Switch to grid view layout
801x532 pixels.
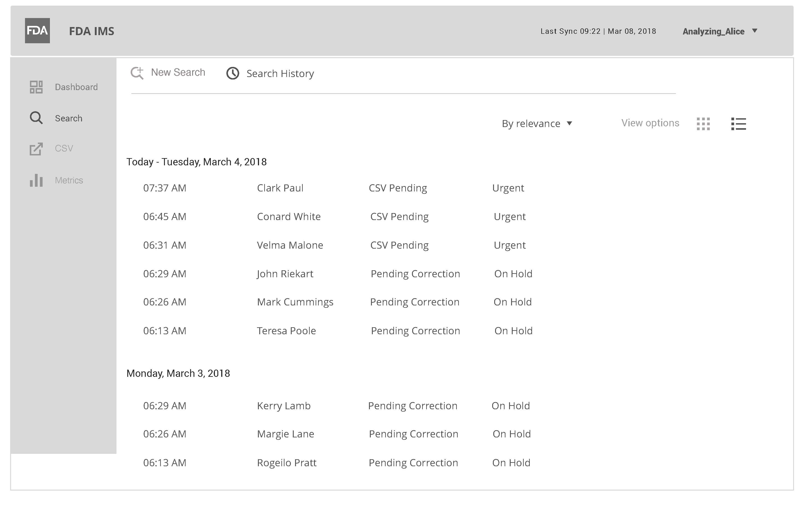(703, 124)
